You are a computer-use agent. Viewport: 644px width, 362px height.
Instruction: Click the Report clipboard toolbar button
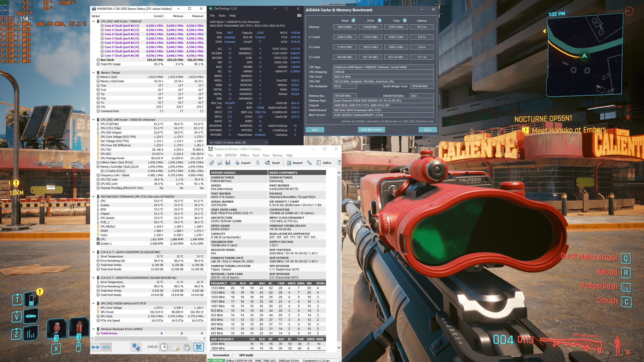pyautogui.click(x=295, y=163)
